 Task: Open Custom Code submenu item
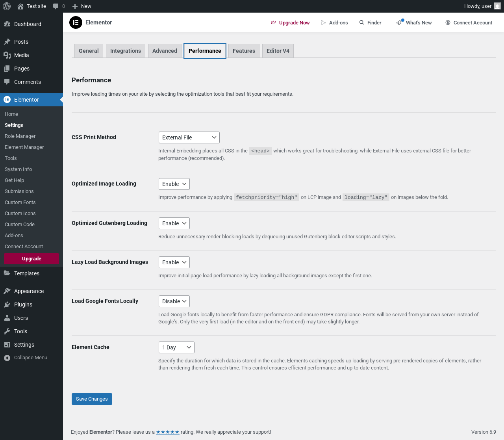(x=31, y=225)
